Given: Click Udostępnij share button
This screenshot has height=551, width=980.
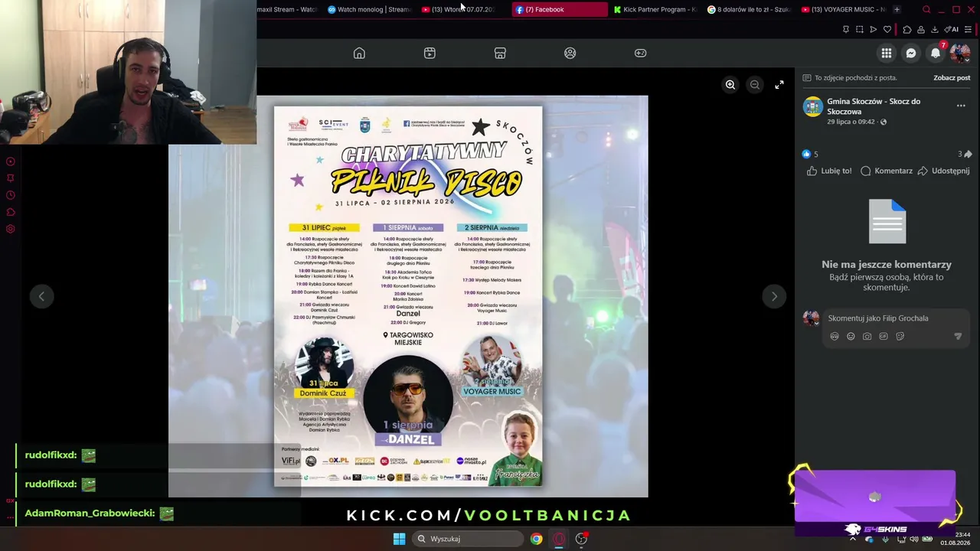Looking at the screenshot, I should pos(943,171).
